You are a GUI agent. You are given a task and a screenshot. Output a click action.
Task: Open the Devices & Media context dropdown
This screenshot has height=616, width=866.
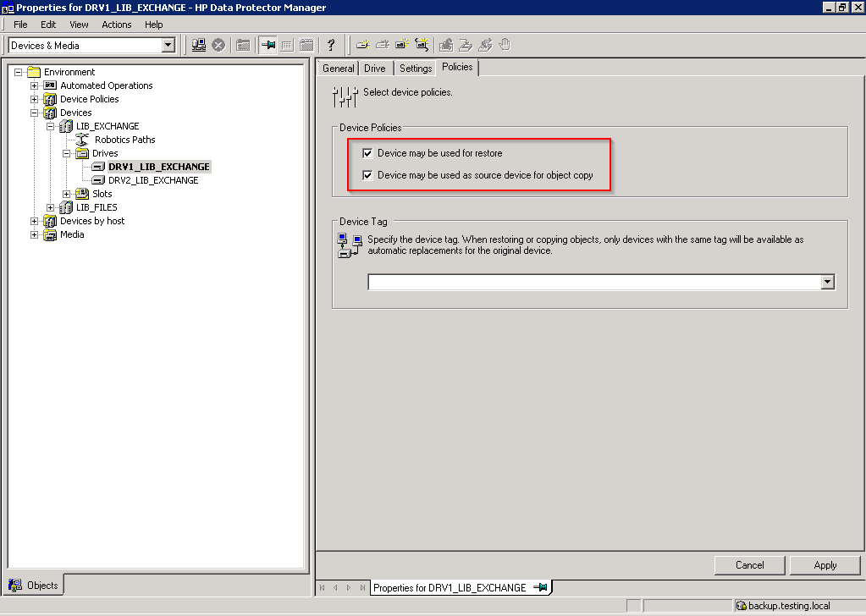click(168, 45)
